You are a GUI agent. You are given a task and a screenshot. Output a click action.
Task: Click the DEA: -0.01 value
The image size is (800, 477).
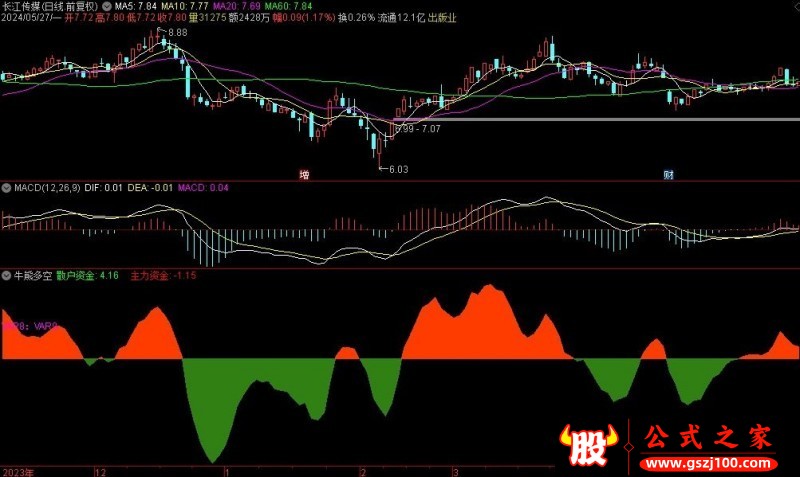[150, 188]
